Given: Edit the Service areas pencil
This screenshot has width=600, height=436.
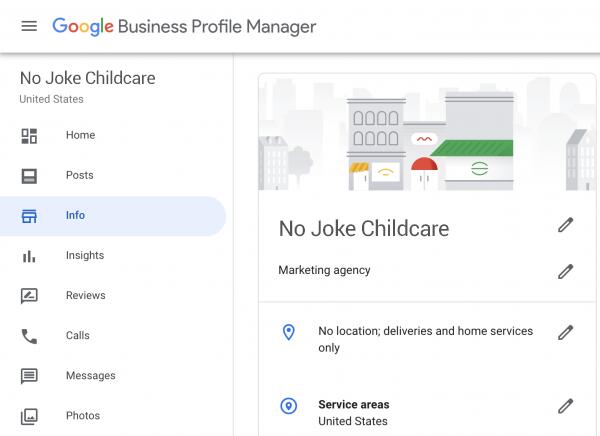Looking at the screenshot, I should pyautogui.click(x=565, y=406).
